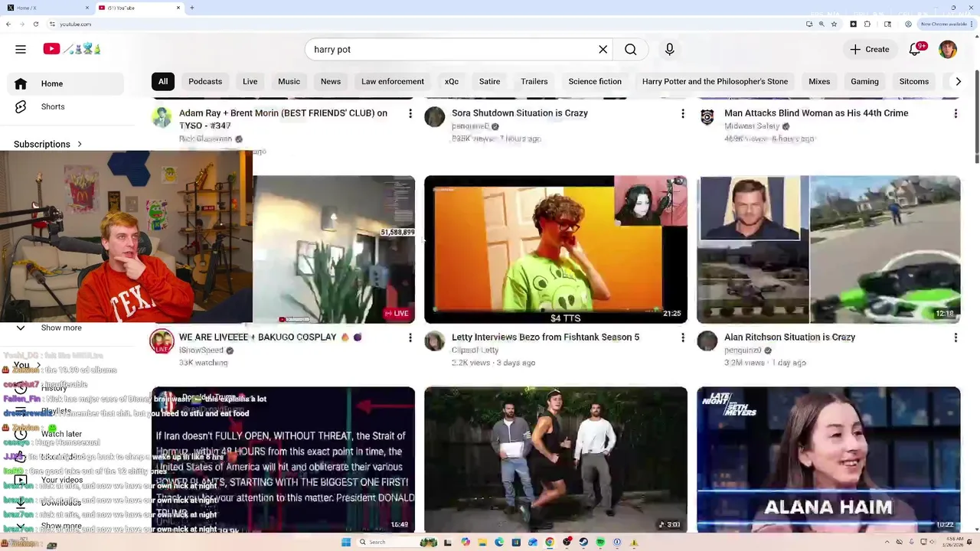The width and height of the screenshot is (980, 551).
Task: Select the Podcasts filter chip
Action: click(205, 81)
